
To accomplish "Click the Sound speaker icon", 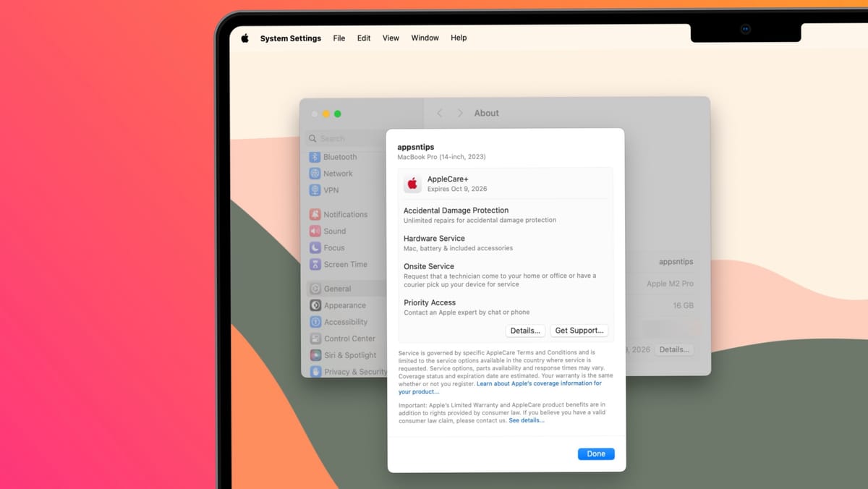I will coord(315,231).
